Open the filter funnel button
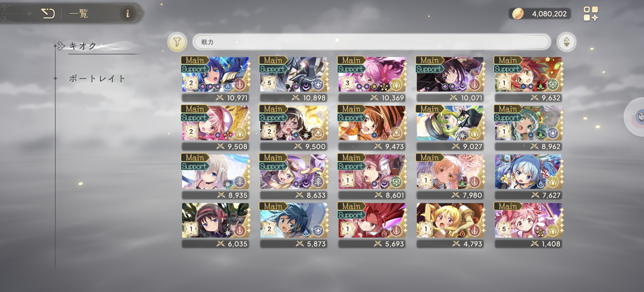 177,42
